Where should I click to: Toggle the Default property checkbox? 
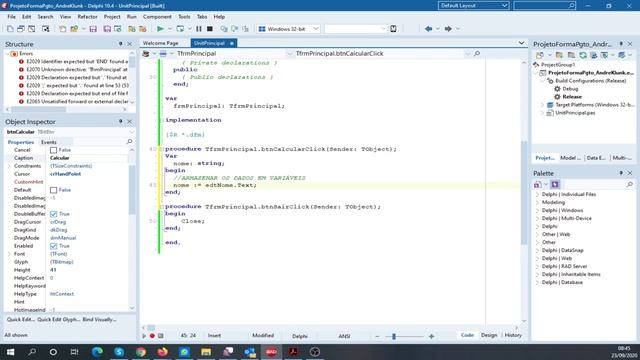53,190
